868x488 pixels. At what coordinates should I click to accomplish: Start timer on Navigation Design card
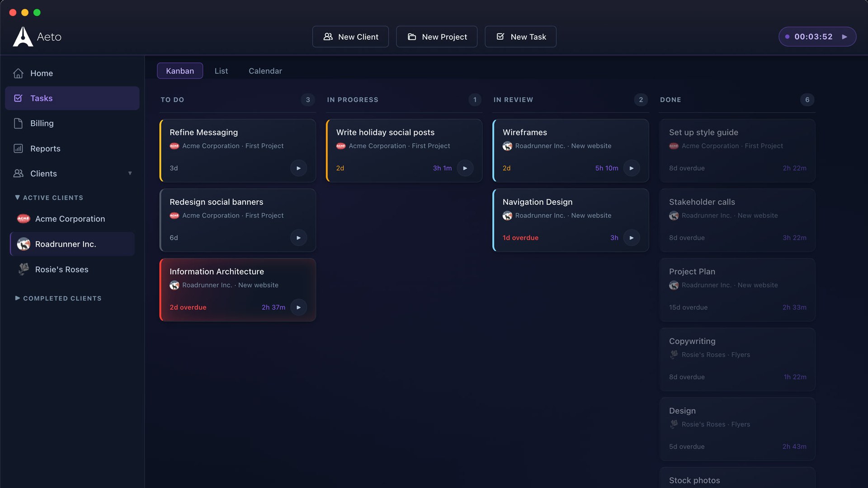pos(632,238)
